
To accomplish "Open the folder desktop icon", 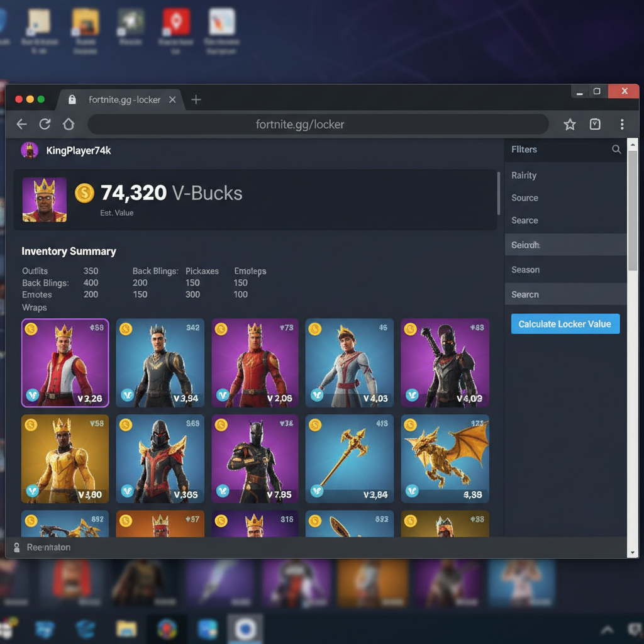I will click(x=85, y=22).
